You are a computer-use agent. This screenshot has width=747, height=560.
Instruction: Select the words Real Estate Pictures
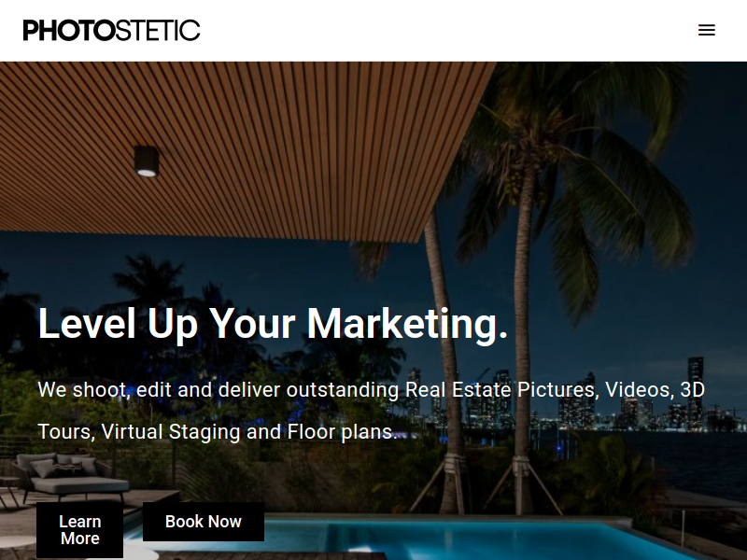pyautogui.click(x=500, y=389)
